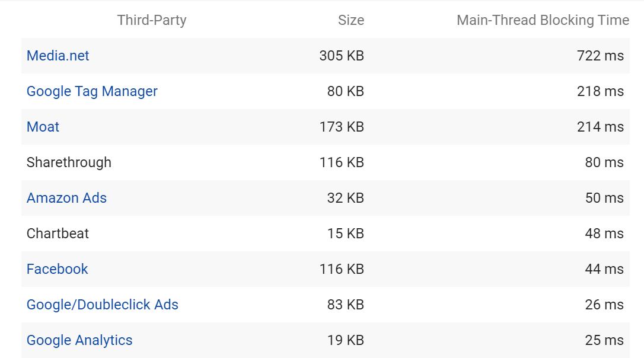Click the Size column header
The width and height of the screenshot is (644, 358).
click(351, 20)
